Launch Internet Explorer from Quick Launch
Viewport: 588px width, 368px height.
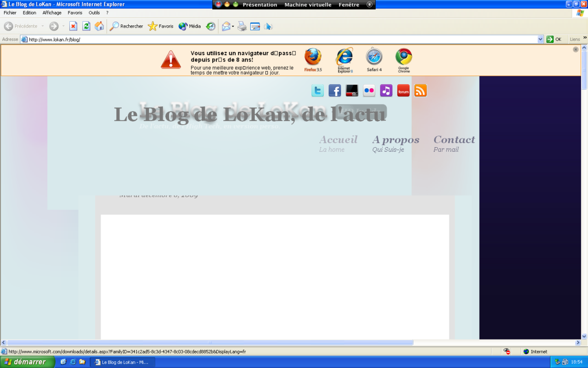tap(73, 362)
